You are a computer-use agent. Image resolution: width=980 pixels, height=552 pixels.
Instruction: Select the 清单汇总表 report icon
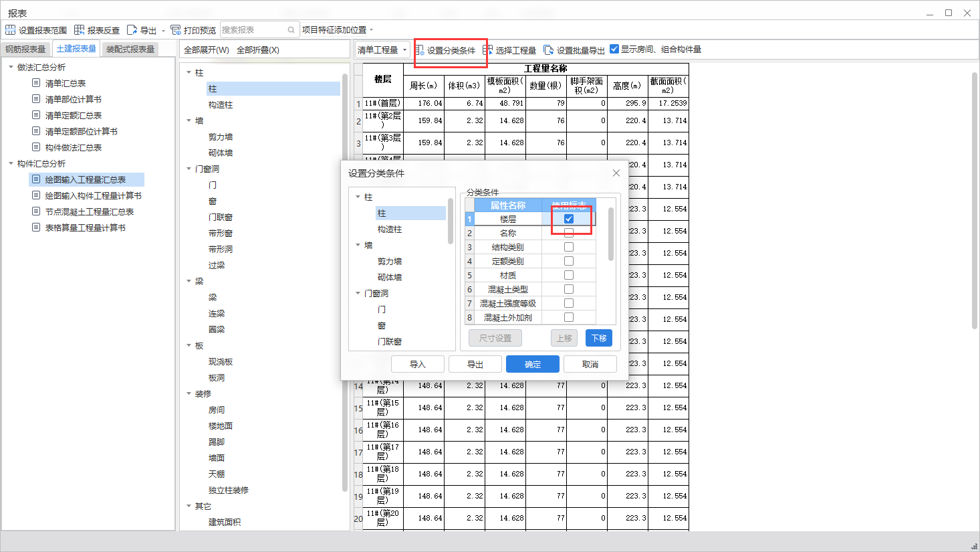coord(36,83)
